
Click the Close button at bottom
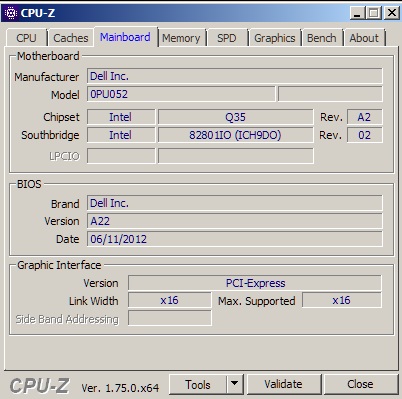pyautogui.click(x=360, y=384)
